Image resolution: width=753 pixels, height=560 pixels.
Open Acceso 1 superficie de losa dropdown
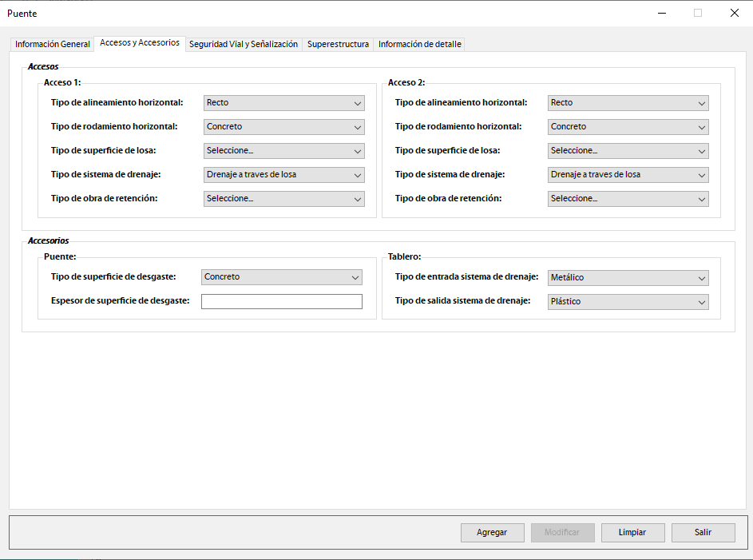coord(284,151)
